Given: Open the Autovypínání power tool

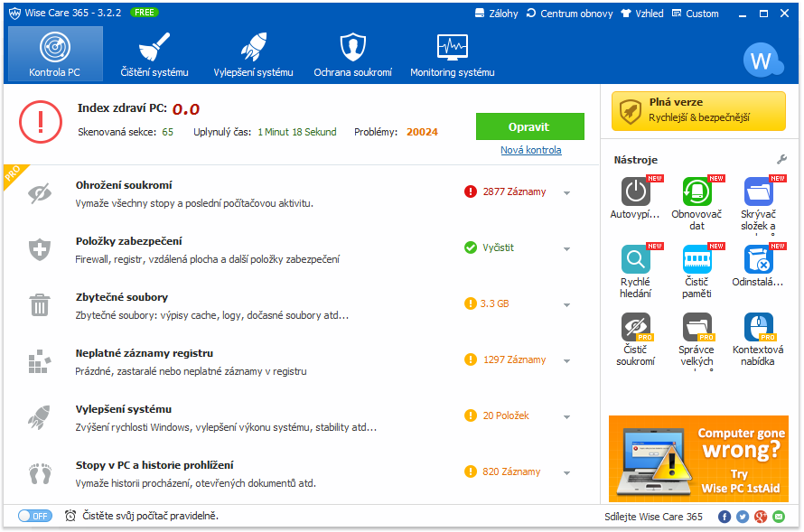Looking at the screenshot, I should click(x=635, y=191).
